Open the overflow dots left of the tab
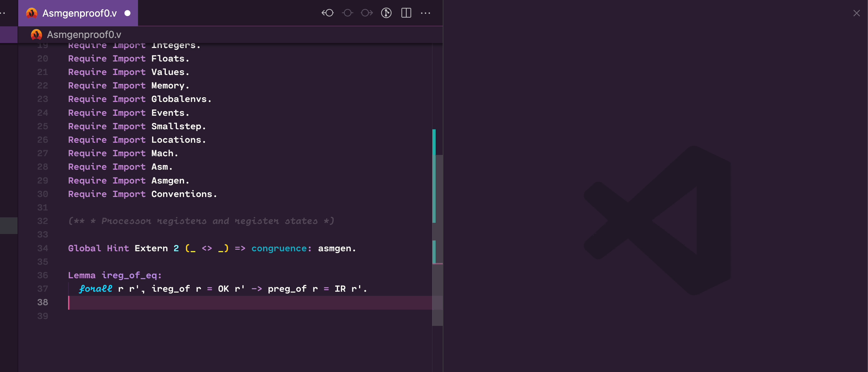This screenshot has width=868, height=372. pos(3,13)
